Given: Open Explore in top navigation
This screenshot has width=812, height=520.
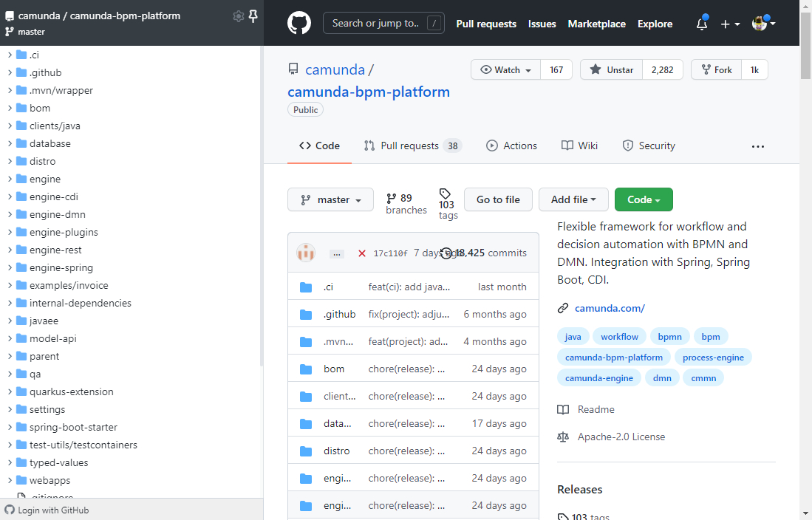Looking at the screenshot, I should pos(655,24).
